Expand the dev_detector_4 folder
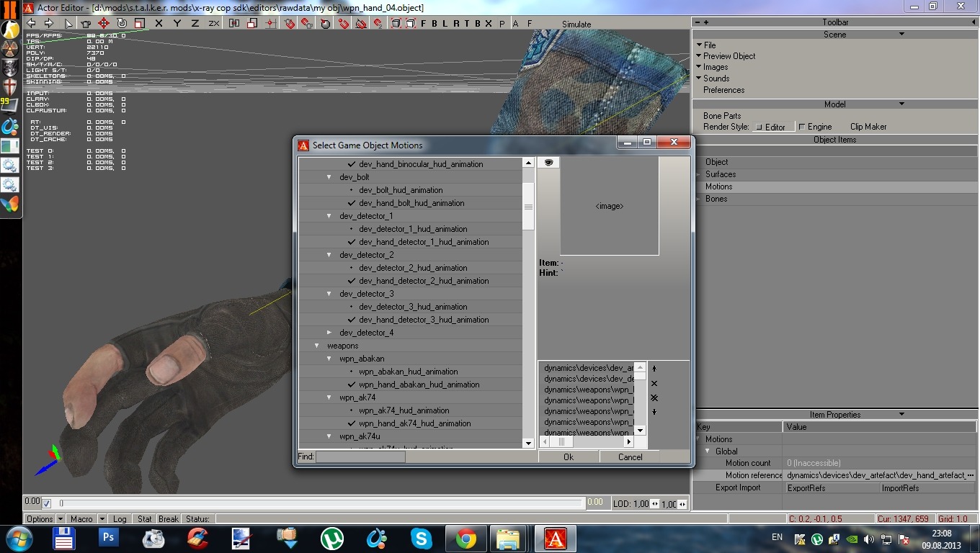This screenshot has width=980, height=553. point(329,333)
